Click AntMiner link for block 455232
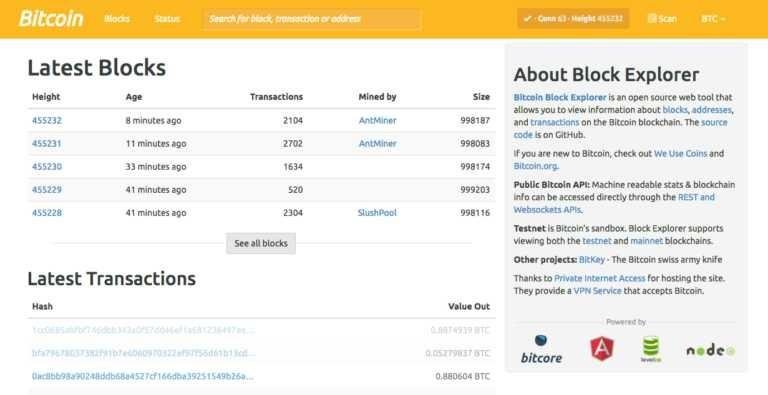The width and height of the screenshot is (768, 395). click(377, 121)
